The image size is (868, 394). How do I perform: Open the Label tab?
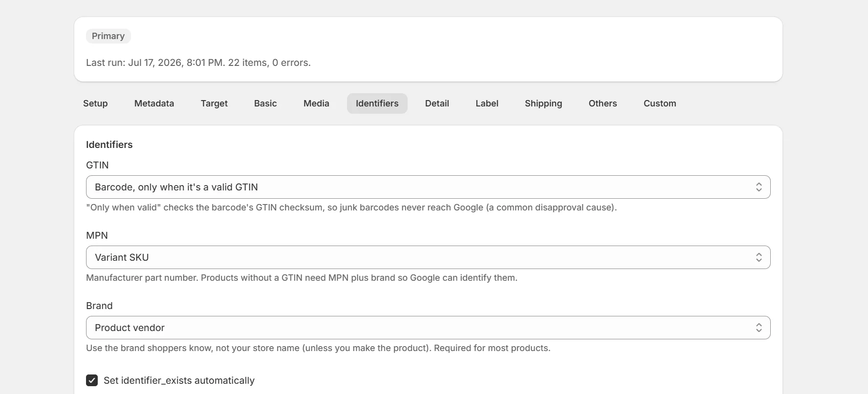tap(487, 104)
